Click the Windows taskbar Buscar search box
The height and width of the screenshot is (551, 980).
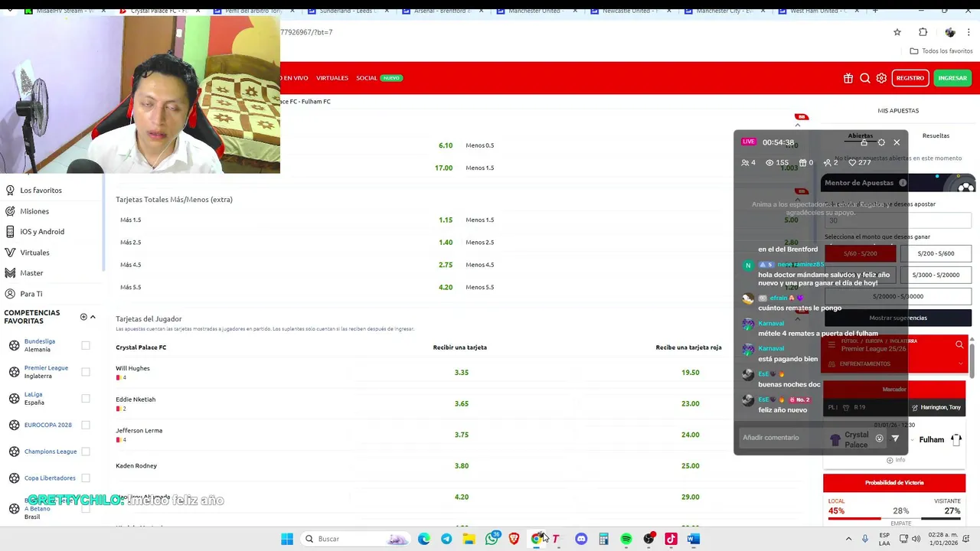(x=354, y=539)
